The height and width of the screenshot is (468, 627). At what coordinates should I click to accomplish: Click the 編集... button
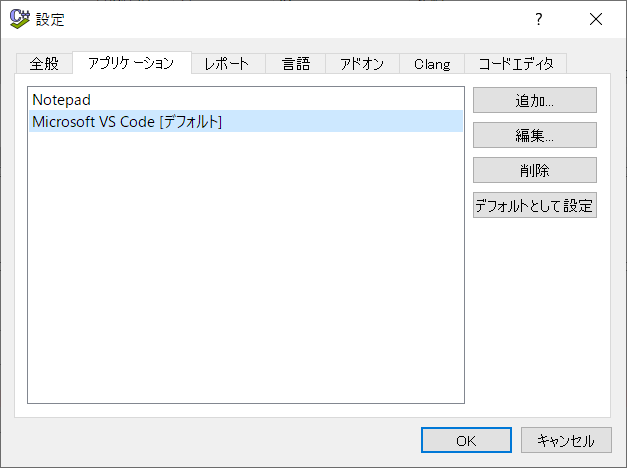point(535,135)
